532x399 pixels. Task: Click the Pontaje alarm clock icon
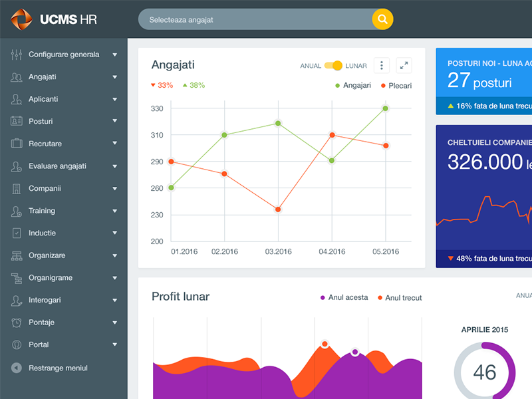17,323
